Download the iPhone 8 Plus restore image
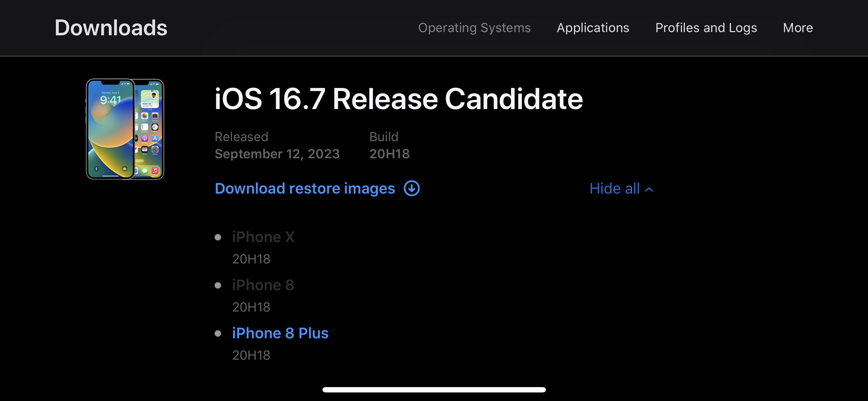Viewport: 868px width, 401px height. click(x=280, y=333)
